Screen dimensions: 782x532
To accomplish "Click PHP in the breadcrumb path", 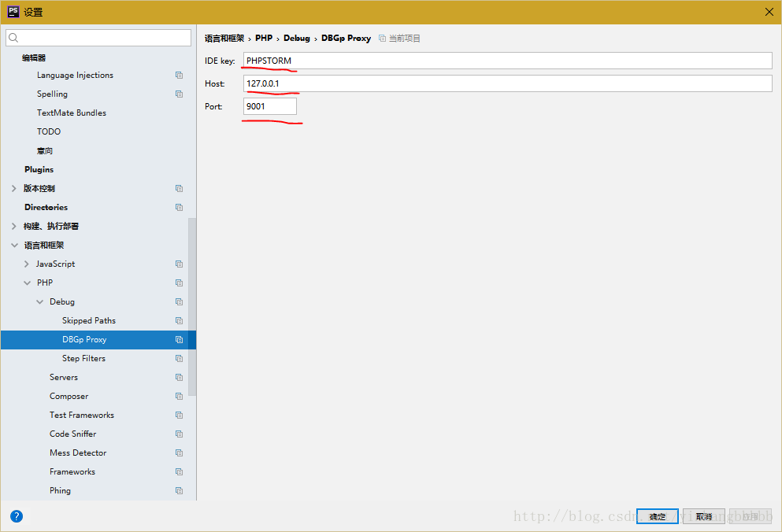I will [x=264, y=39].
